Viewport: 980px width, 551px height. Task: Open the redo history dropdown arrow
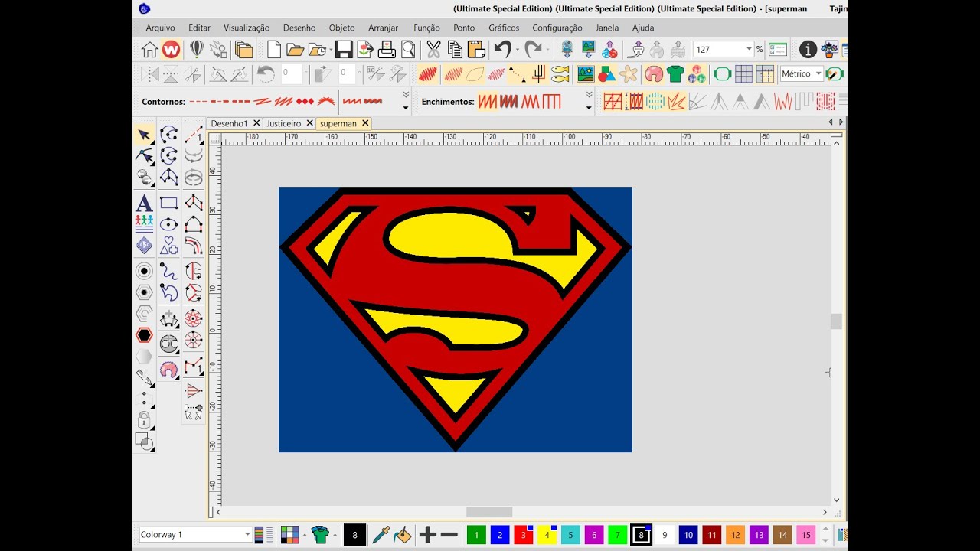tap(547, 50)
